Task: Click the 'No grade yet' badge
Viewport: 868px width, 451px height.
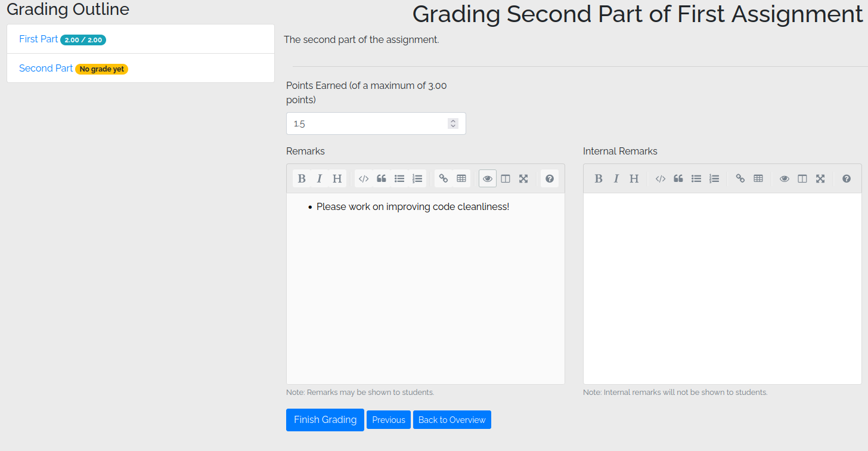Action: click(102, 69)
